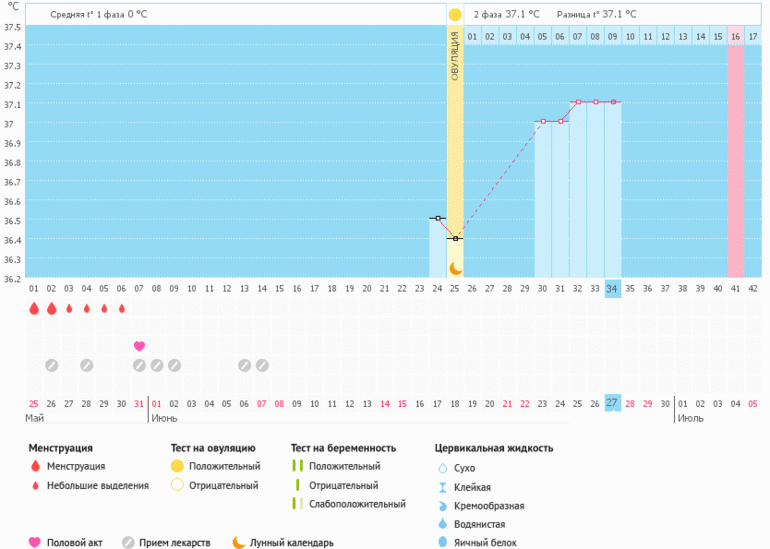Click the highlighted date 27 in June row
Viewport: 770px width, 549px height.
tap(612, 403)
